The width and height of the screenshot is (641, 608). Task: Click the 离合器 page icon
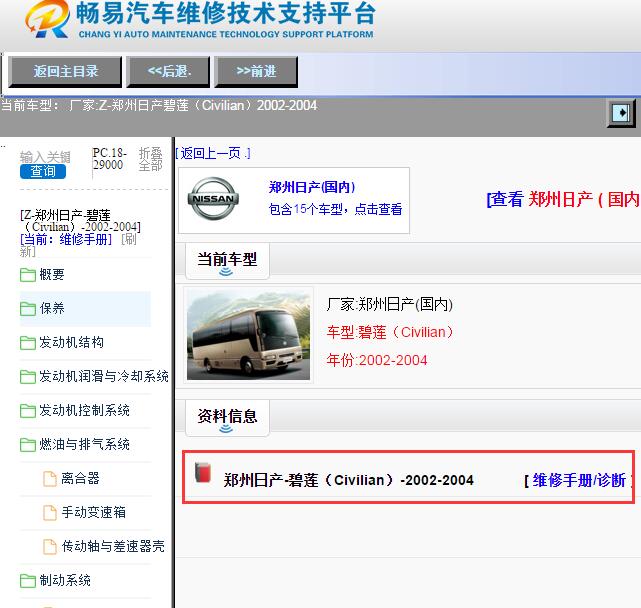pyautogui.click(x=50, y=479)
